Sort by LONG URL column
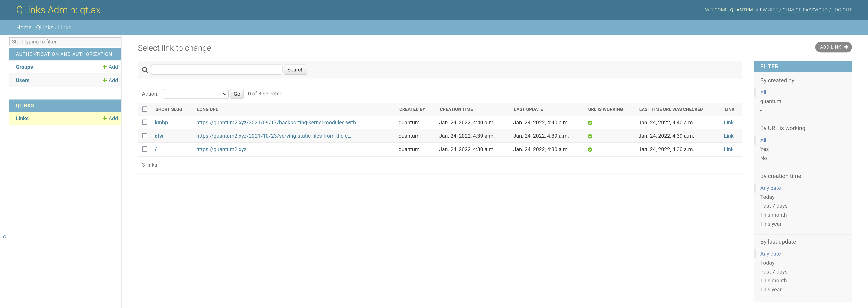Image resolution: width=868 pixels, height=308 pixels. [x=208, y=109]
